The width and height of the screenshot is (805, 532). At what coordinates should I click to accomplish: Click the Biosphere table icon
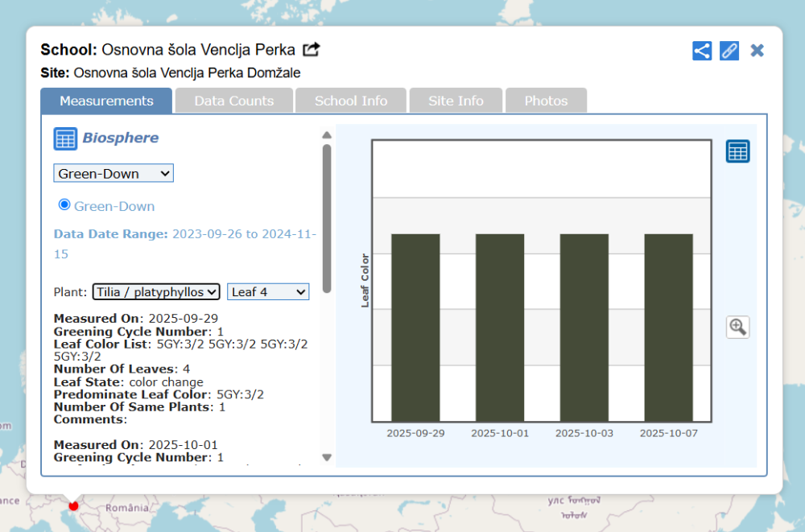click(x=65, y=138)
